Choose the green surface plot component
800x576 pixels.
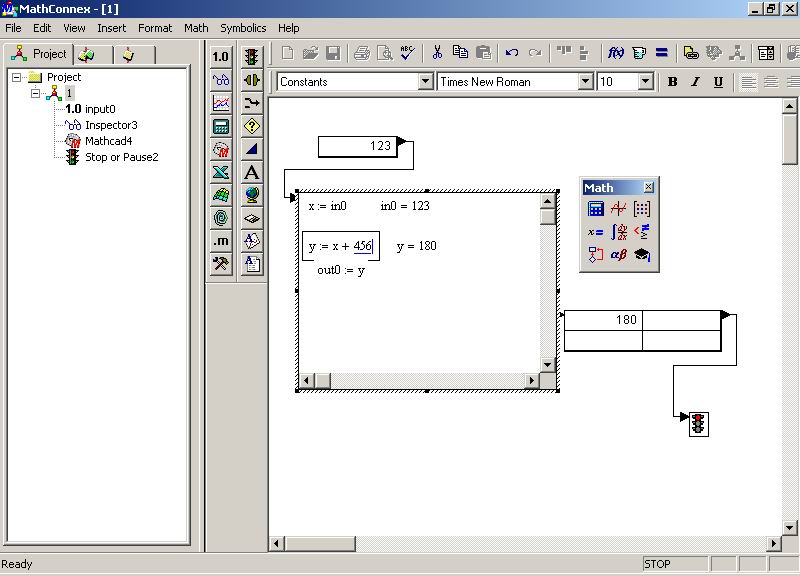click(220, 195)
